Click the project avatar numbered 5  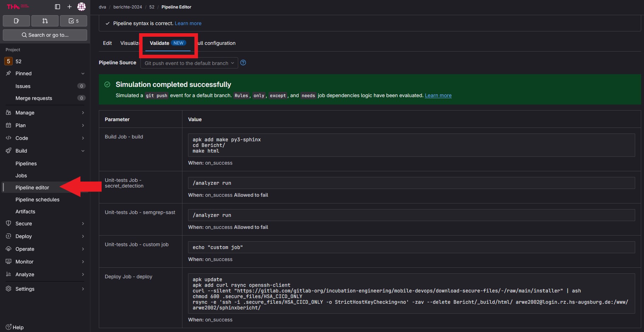(x=8, y=61)
